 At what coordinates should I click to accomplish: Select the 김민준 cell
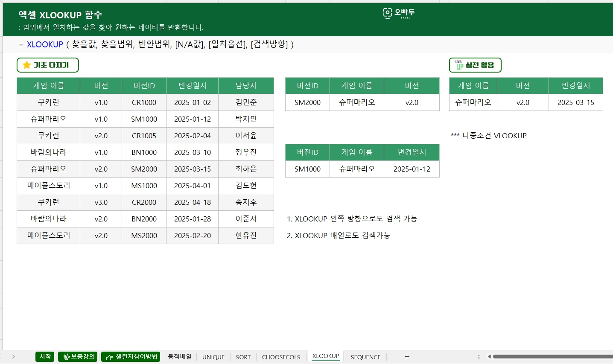pos(246,102)
